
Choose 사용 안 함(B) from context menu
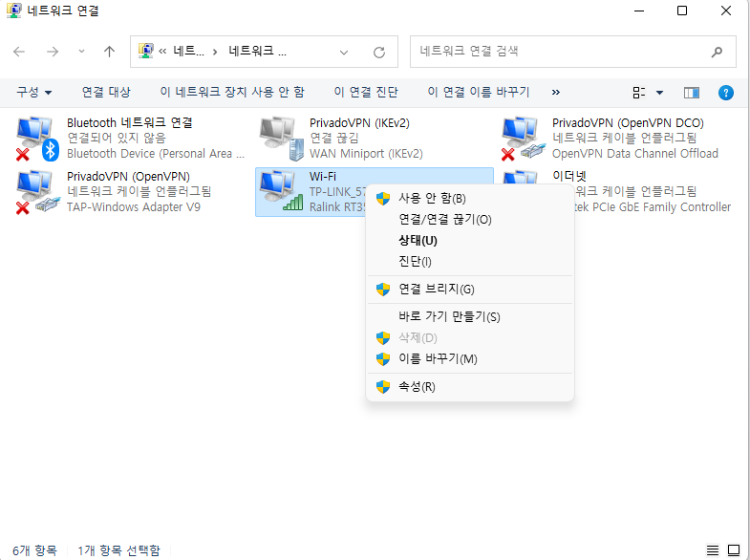(x=470, y=198)
